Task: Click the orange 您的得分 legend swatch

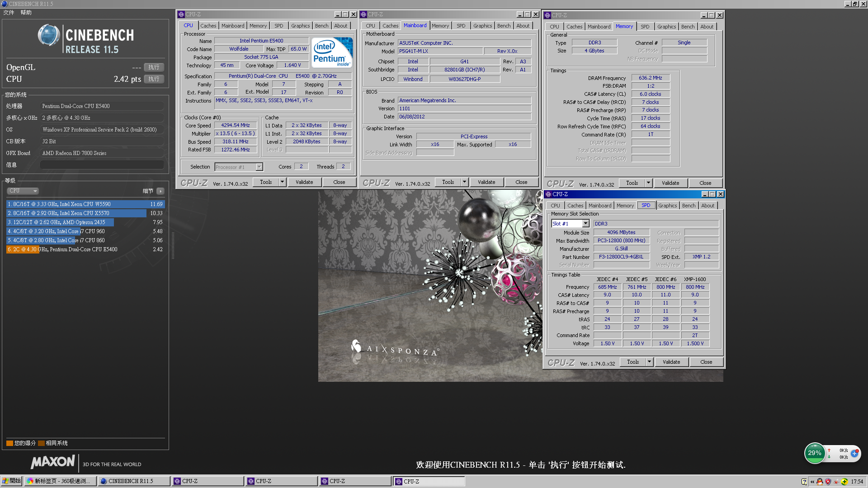Action: (9, 443)
